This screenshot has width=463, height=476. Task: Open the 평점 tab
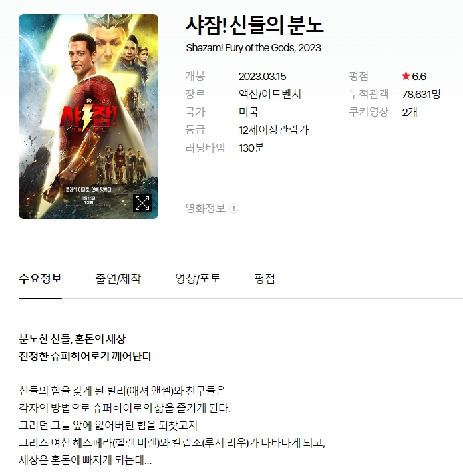click(x=265, y=278)
